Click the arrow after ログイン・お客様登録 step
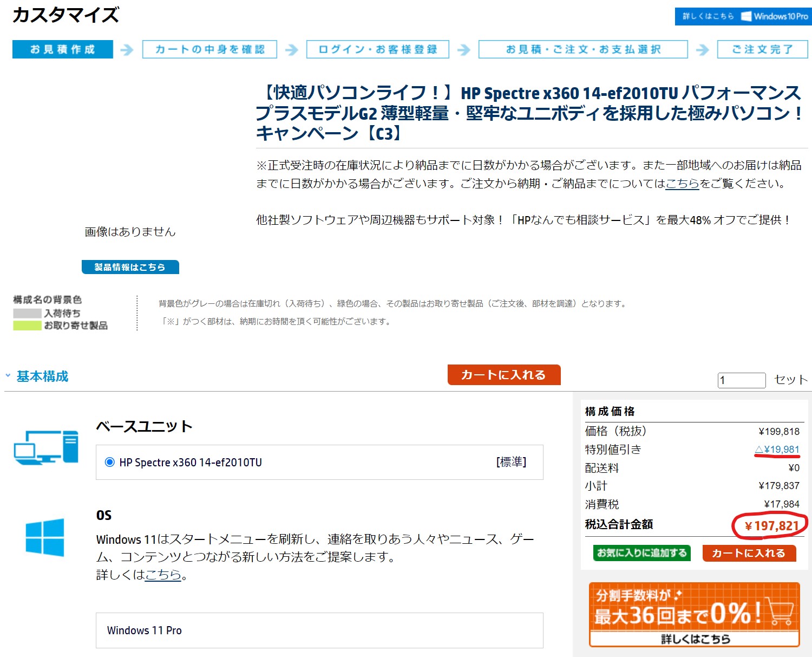Screen dimensions: 812x657 463,50
